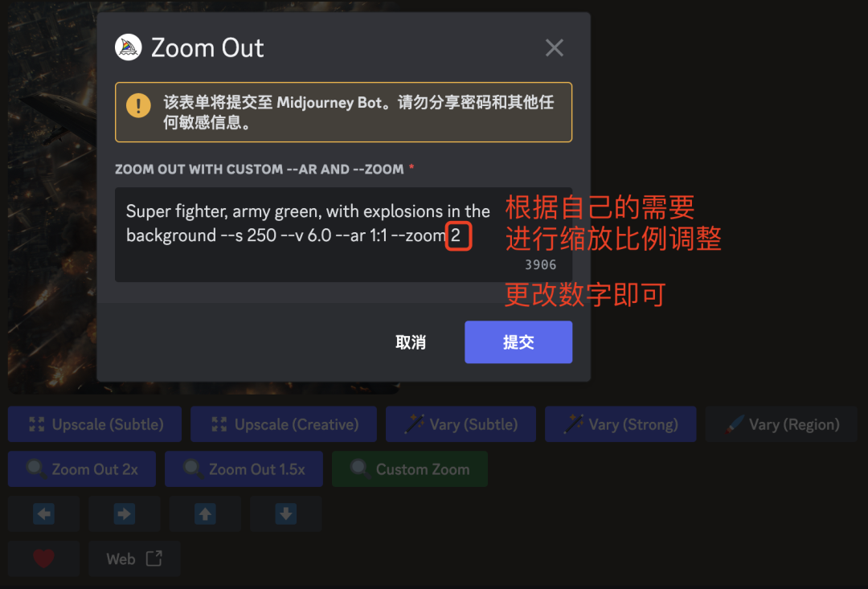Click the Midjourney sailboat logo icon
The width and height of the screenshot is (868, 589).
129,47
